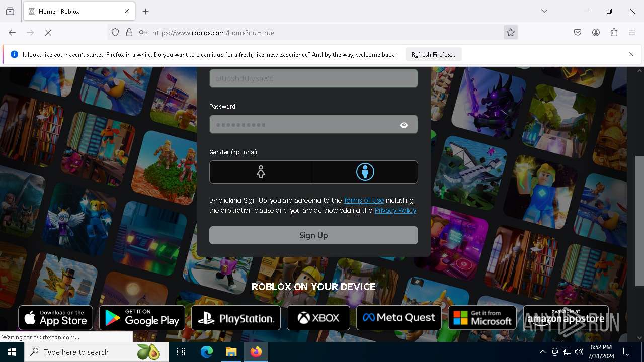Open Task View on taskbar
This screenshot has height=362, width=644.
(181, 352)
